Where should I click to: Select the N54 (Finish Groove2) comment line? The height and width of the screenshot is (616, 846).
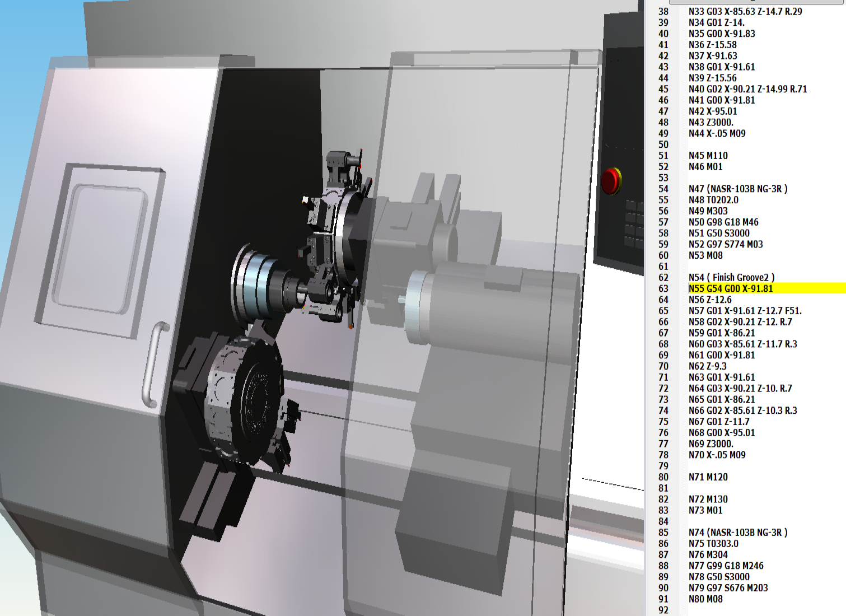pos(731,277)
